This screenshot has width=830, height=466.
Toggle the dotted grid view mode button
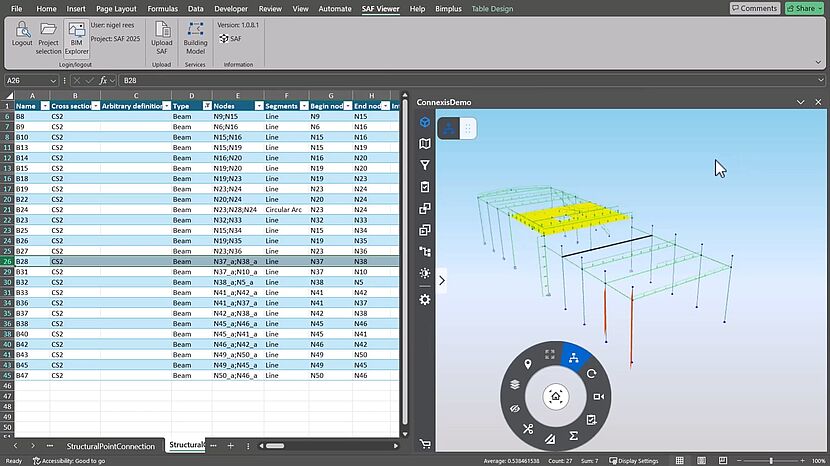click(469, 127)
